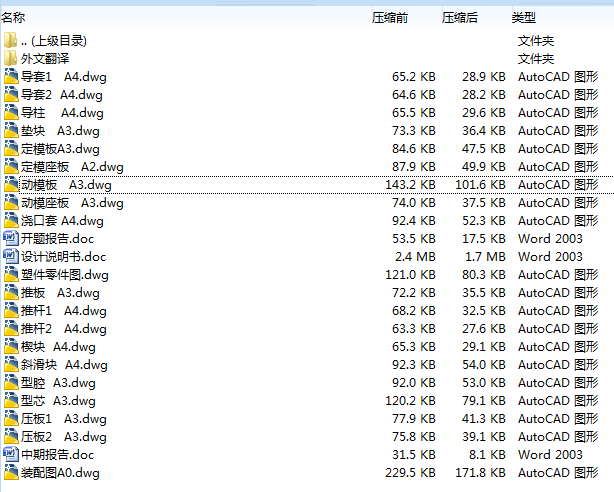Select file name '塑件零件图.dwg'

pos(65,275)
